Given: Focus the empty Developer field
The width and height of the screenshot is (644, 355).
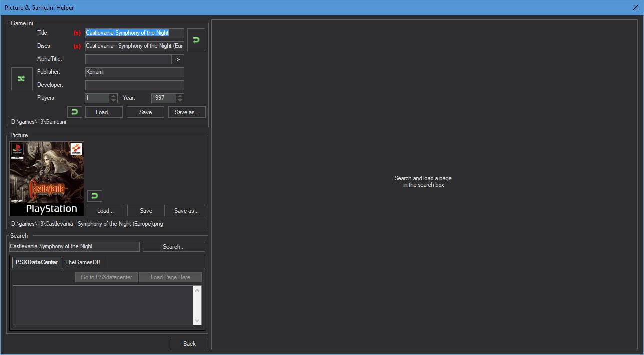Looking at the screenshot, I should (x=135, y=85).
